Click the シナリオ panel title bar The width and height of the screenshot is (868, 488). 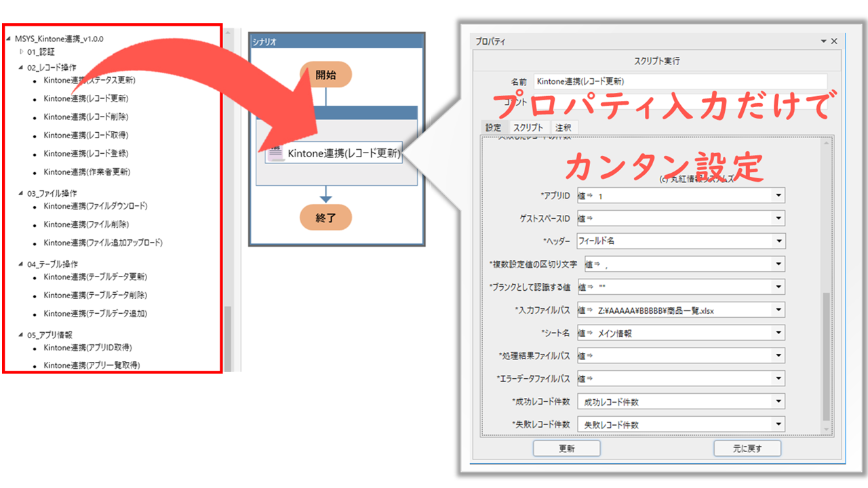(337, 41)
